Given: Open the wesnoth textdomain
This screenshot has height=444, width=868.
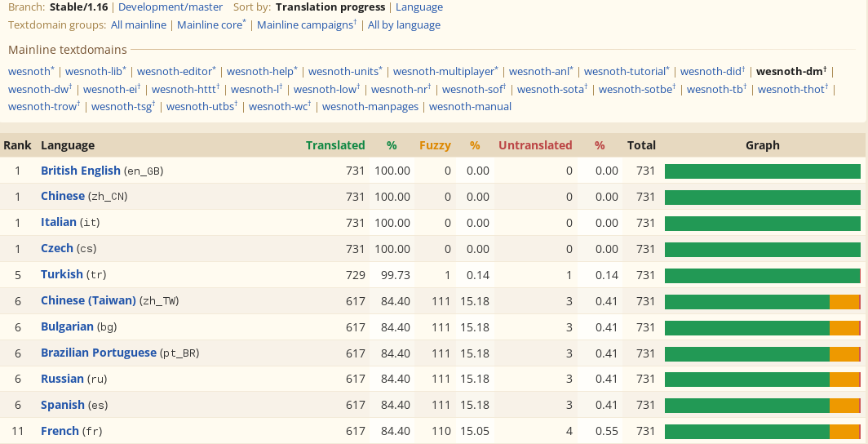Looking at the screenshot, I should (32, 72).
